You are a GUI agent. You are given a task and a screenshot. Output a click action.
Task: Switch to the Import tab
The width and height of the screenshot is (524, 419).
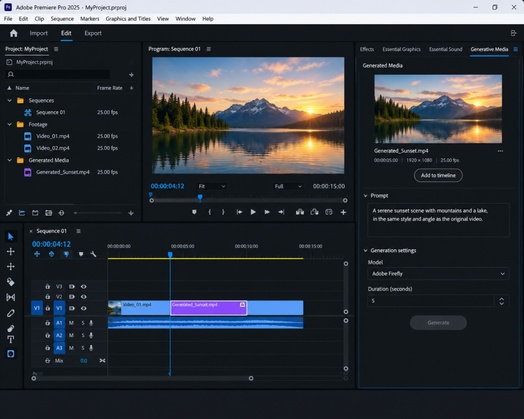point(38,33)
